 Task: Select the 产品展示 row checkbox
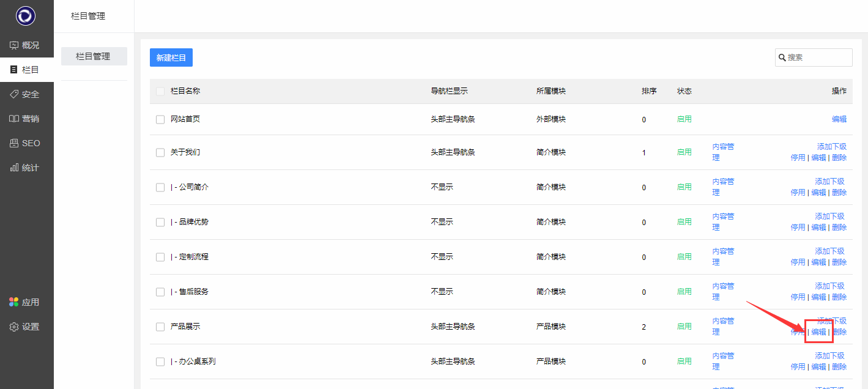160,327
